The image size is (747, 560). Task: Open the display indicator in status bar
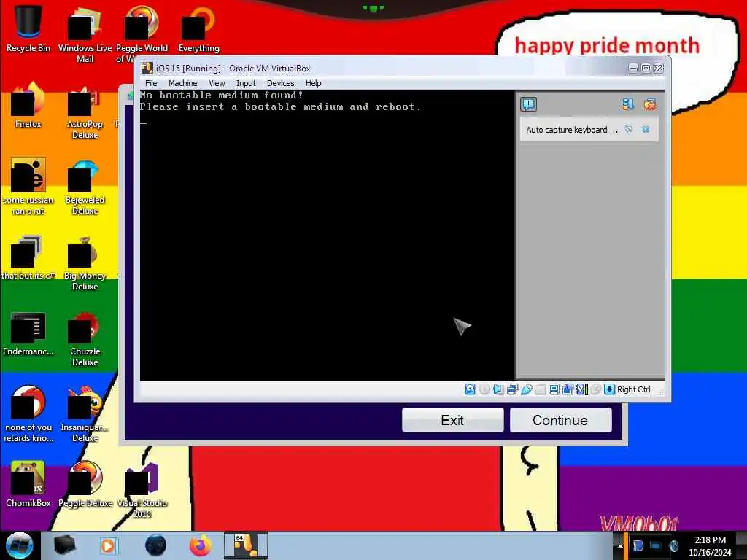(x=554, y=389)
